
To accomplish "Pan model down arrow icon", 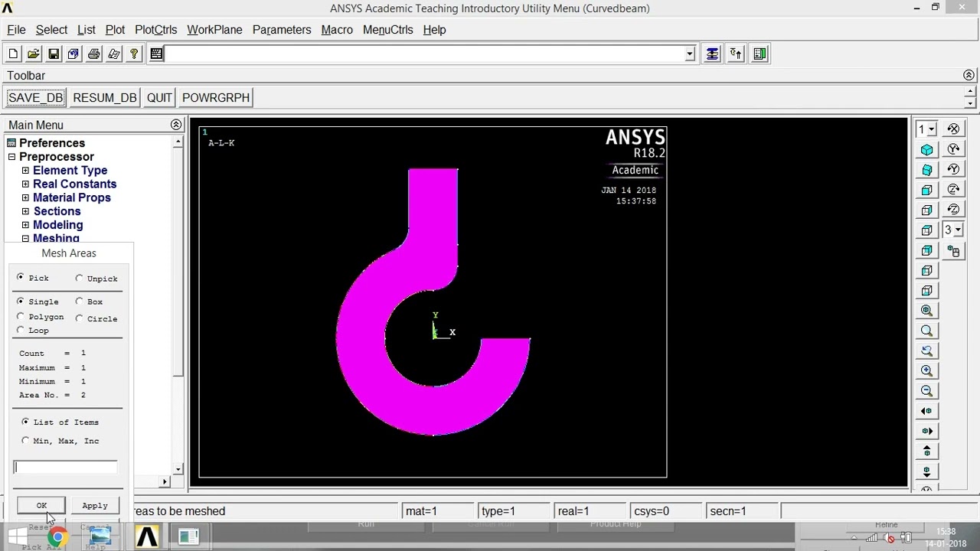I will tap(927, 471).
